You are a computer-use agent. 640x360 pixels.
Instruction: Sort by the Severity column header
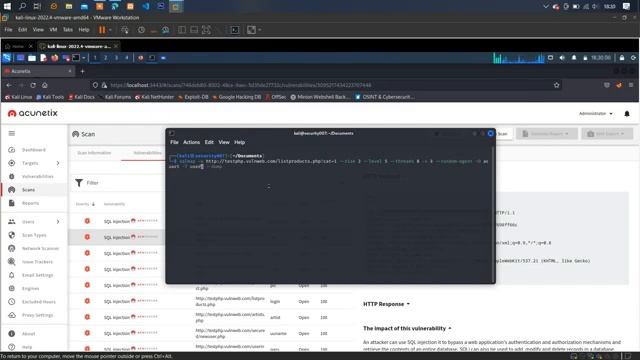point(85,204)
